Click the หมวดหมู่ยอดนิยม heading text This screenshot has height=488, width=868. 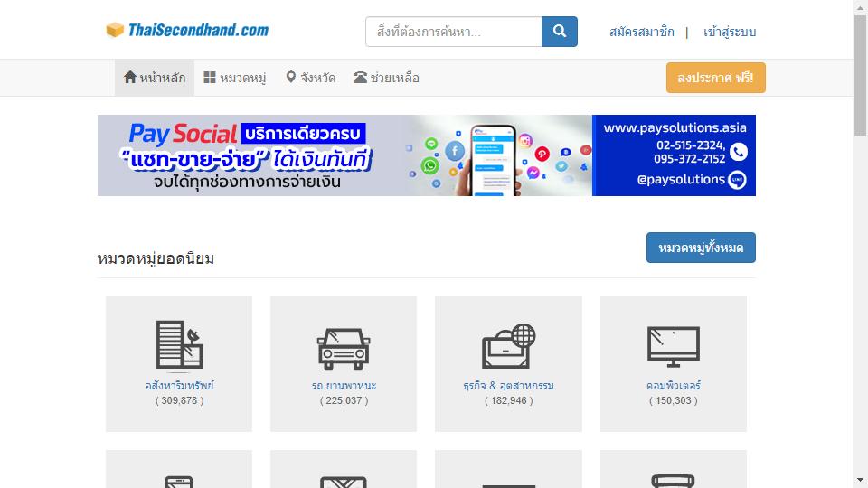(x=156, y=258)
